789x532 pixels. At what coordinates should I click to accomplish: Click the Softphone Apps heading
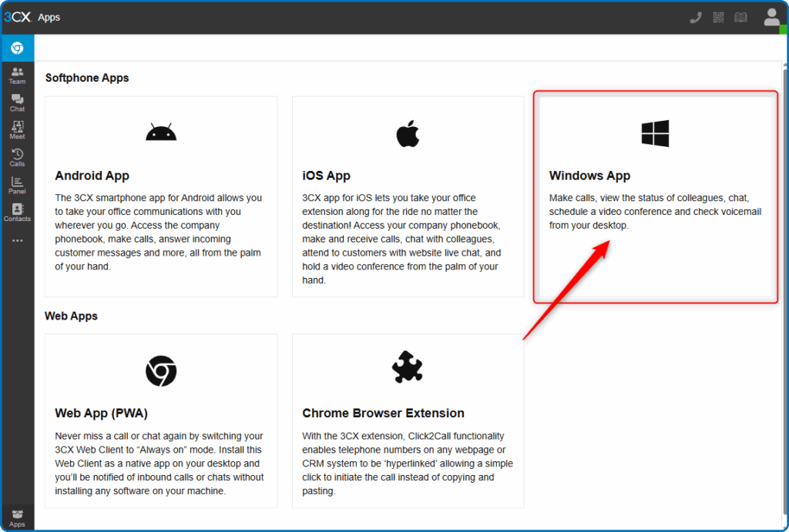click(x=87, y=78)
